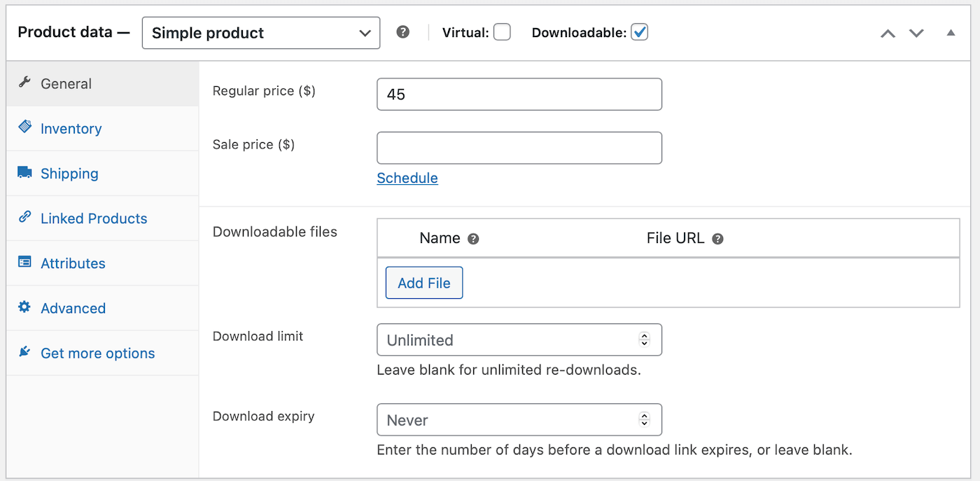Image resolution: width=980 pixels, height=481 pixels.
Task: Click the tag icon next to Inventory
Action: [26, 128]
